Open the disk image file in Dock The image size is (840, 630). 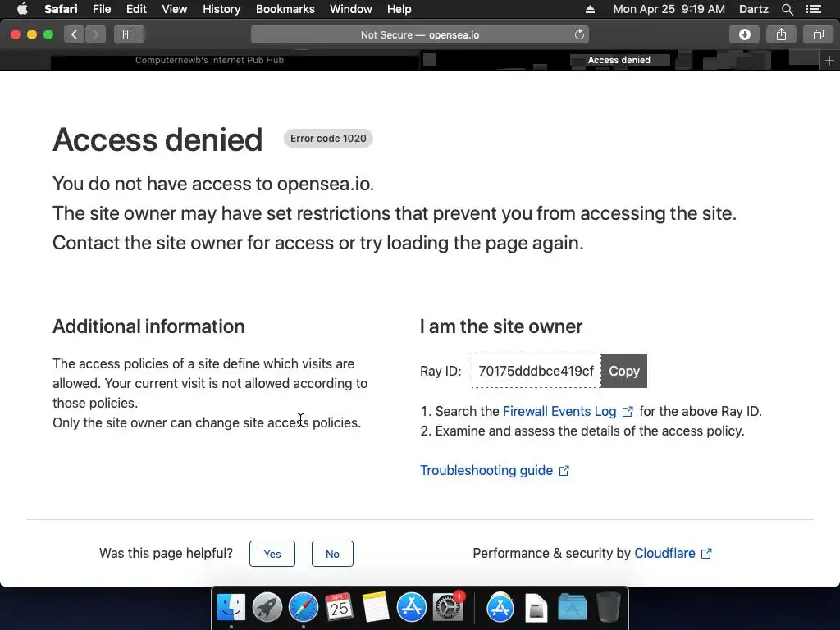pos(536,608)
